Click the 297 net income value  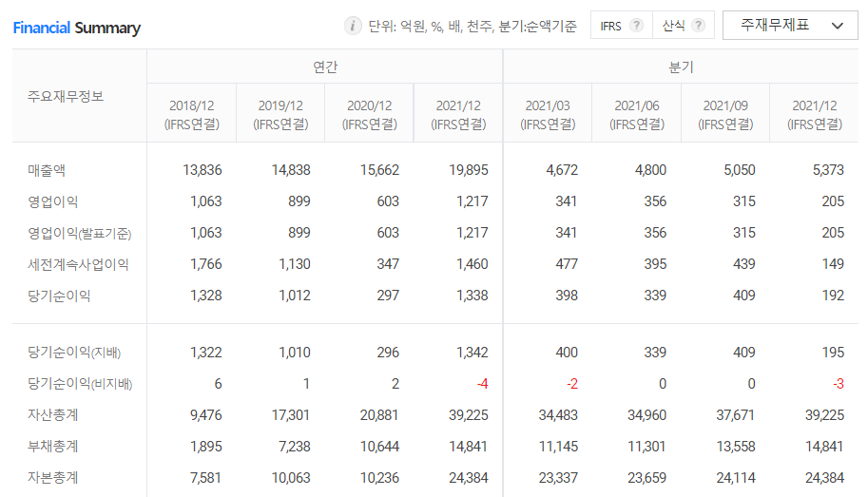point(388,296)
